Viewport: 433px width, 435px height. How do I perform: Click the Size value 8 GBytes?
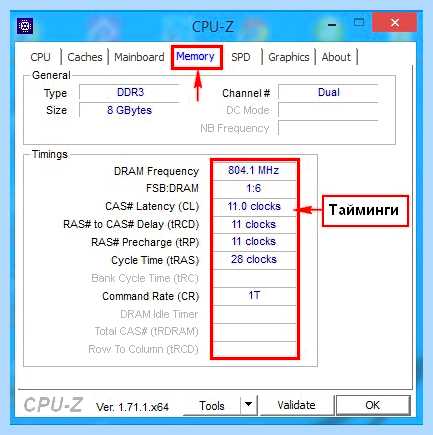(129, 110)
